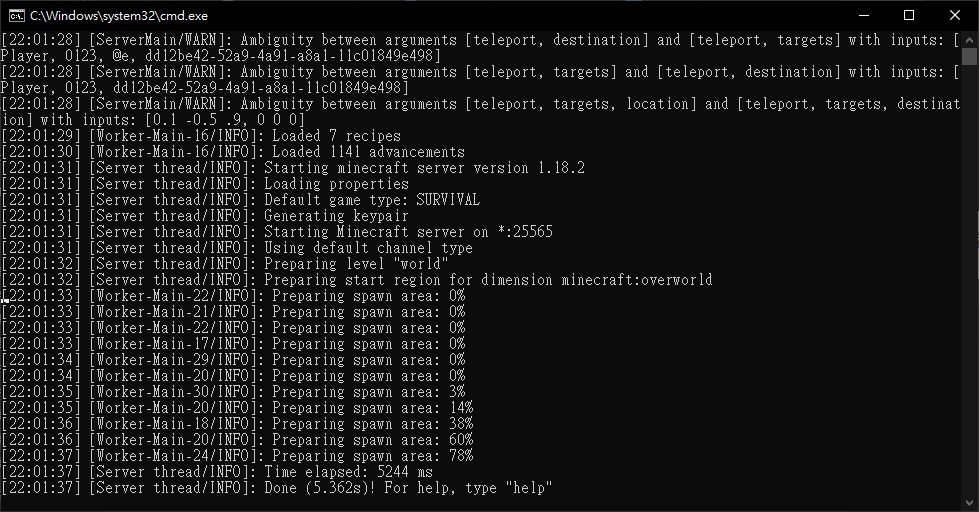Click the "Starting minecraft server version 1.18.2" line

tap(293, 167)
